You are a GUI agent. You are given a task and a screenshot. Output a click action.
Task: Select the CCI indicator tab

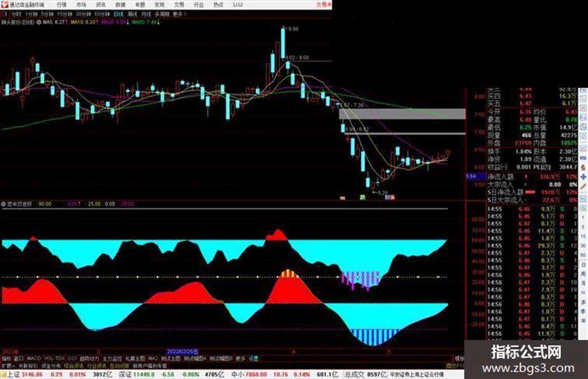point(72,358)
